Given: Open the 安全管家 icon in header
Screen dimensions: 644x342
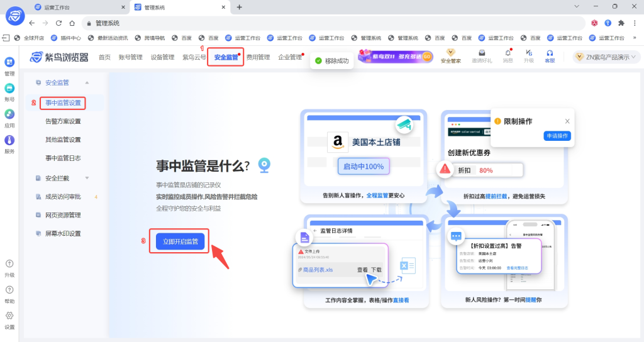Looking at the screenshot, I should point(450,53).
